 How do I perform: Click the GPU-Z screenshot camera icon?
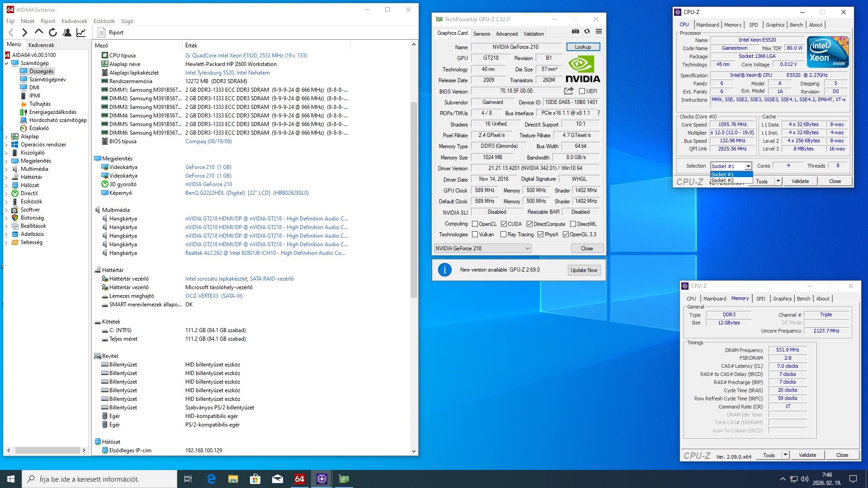click(x=575, y=31)
